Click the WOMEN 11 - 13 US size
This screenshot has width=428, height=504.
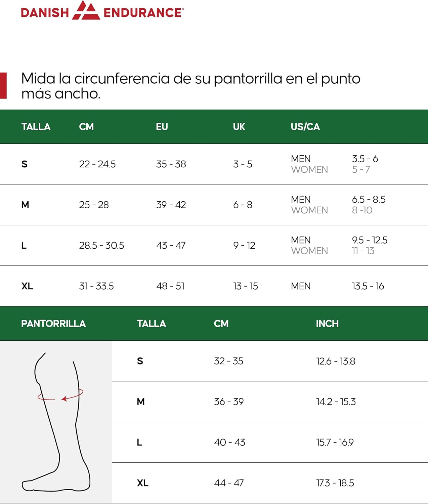click(363, 251)
